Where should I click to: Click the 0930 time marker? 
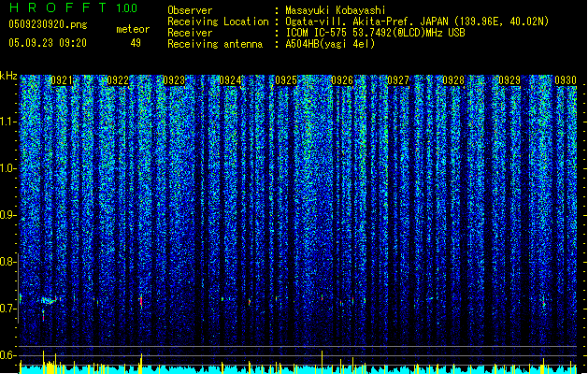(x=566, y=80)
